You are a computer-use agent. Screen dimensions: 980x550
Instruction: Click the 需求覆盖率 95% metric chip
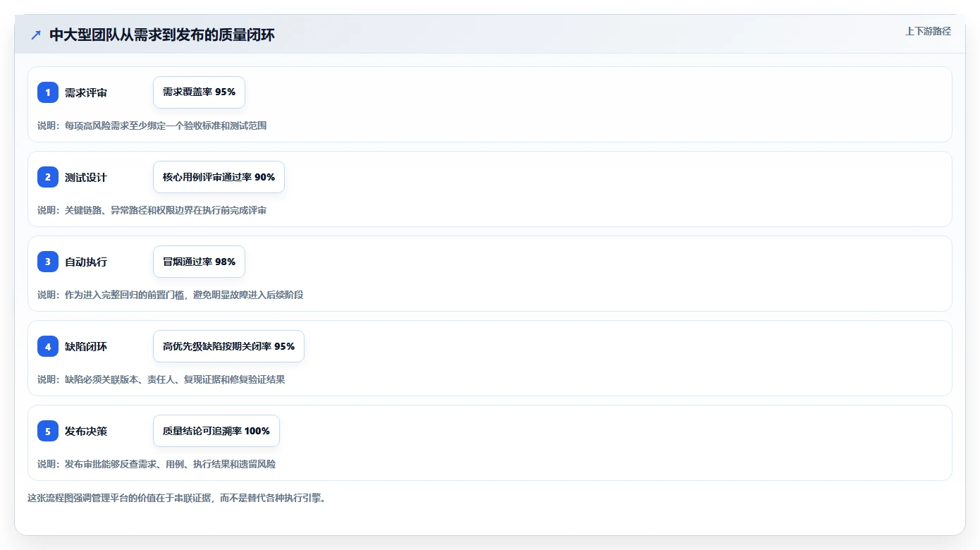[199, 92]
